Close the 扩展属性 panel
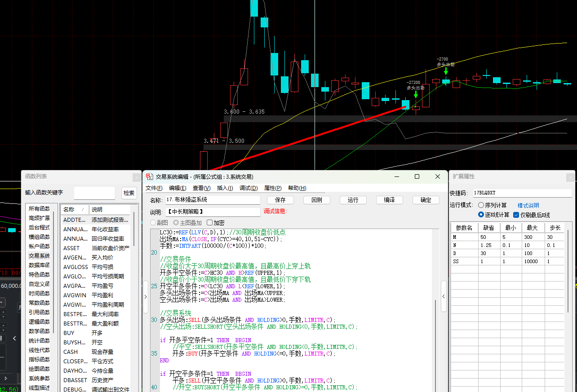 click(569, 177)
